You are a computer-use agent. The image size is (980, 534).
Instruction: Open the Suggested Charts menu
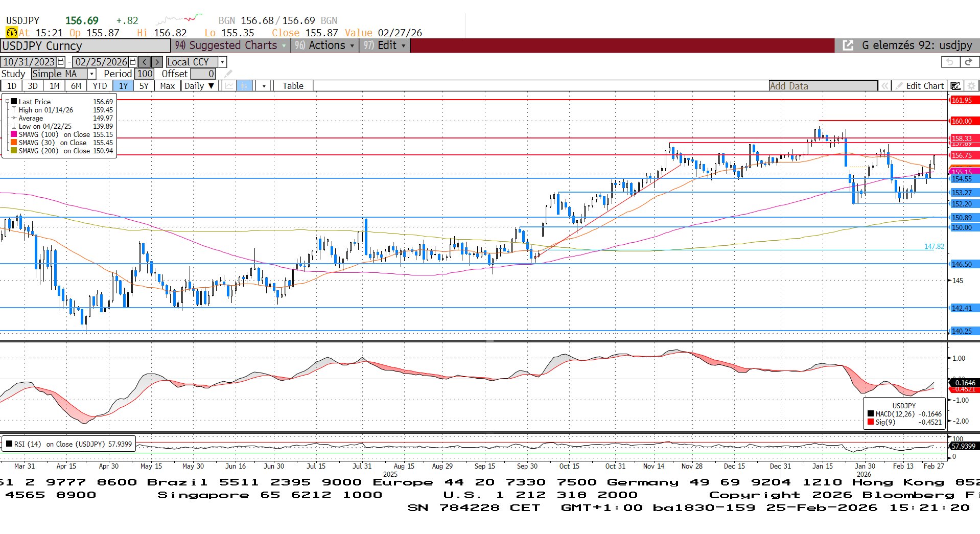click(x=231, y=45)
